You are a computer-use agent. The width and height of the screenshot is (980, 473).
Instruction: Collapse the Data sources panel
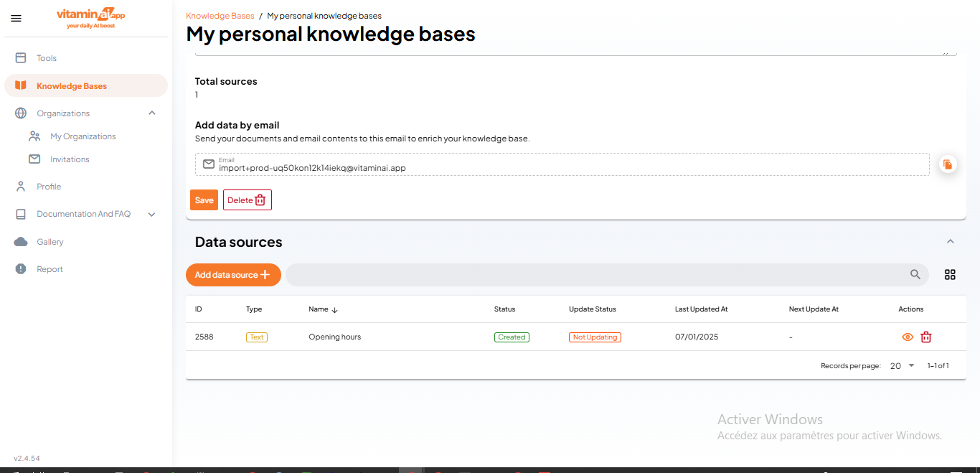(951, 241)
